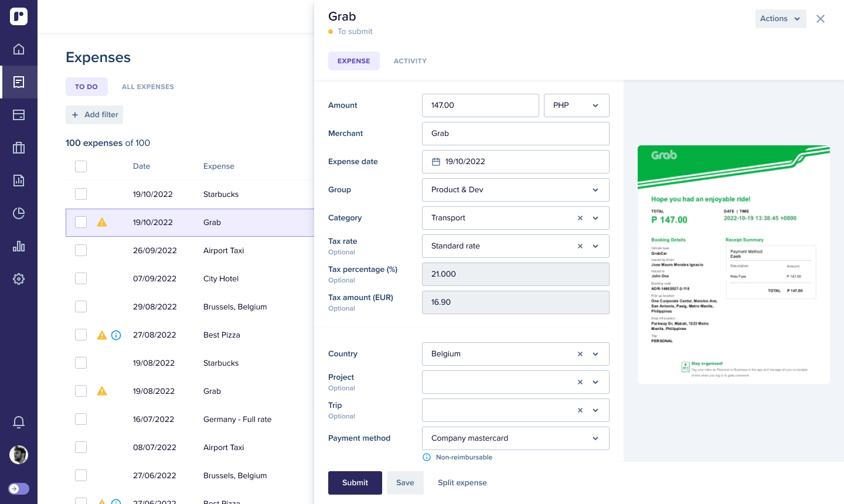This screenshot has width=844, height=504.
Task: Check the select-all expenses checkbox
Action: (x=81, y=166)
